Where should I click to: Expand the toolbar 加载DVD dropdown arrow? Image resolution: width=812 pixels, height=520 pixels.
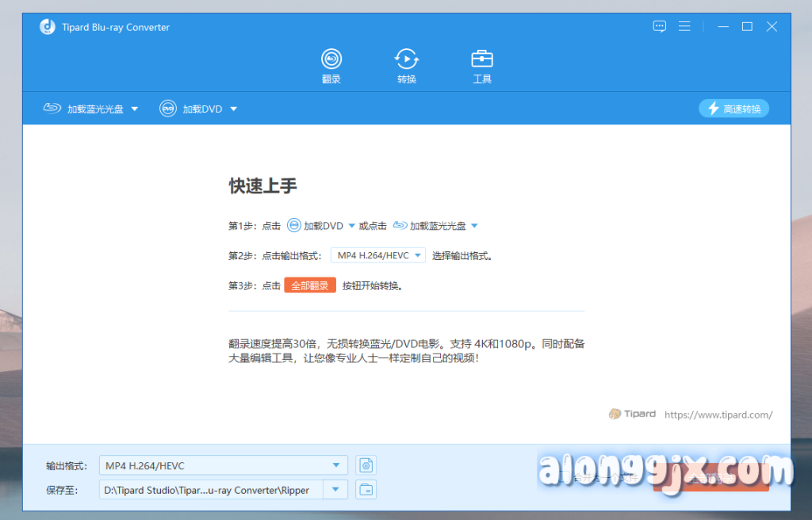[x=233, y=109]
